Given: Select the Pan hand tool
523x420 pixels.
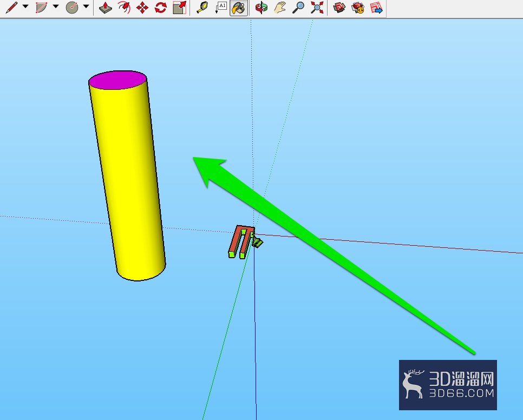Looking at the screenshot, I should point(280,8).
